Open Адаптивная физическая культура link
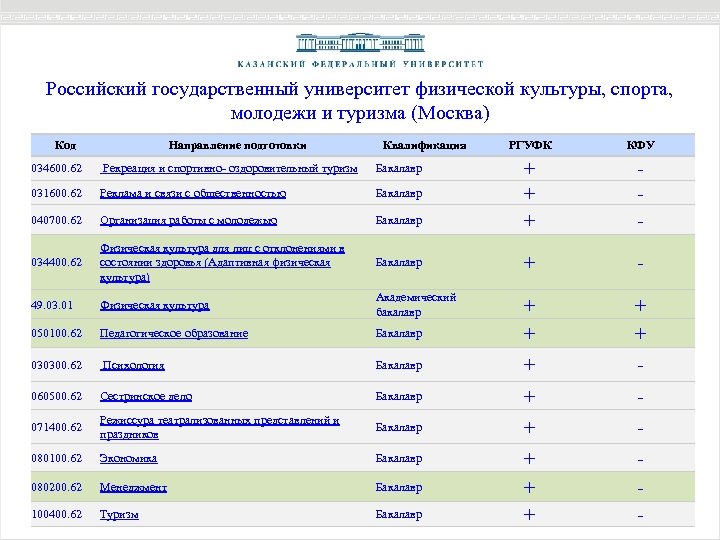This screenshot has height=540, width=720. [x=222, y=263]
